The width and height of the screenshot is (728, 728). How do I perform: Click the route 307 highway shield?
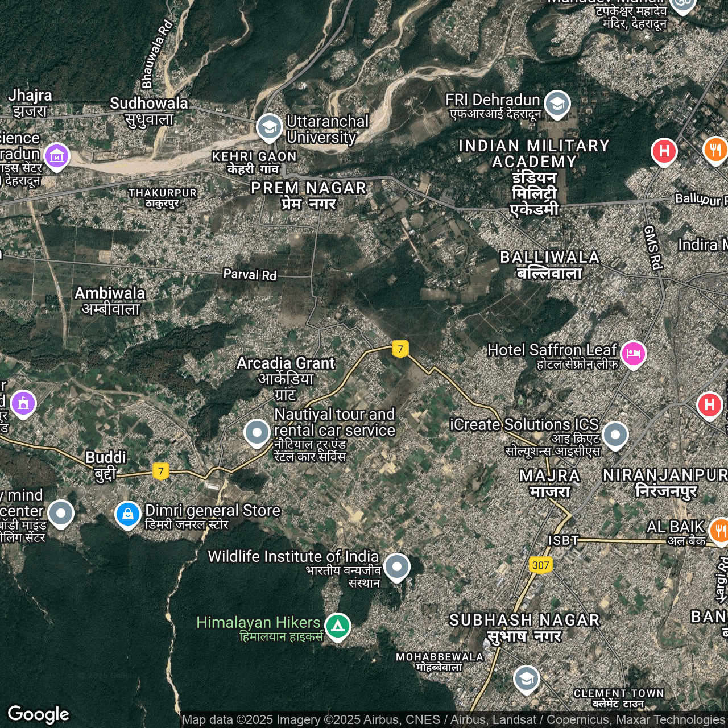pyautogui.click(x=540, y=565)
